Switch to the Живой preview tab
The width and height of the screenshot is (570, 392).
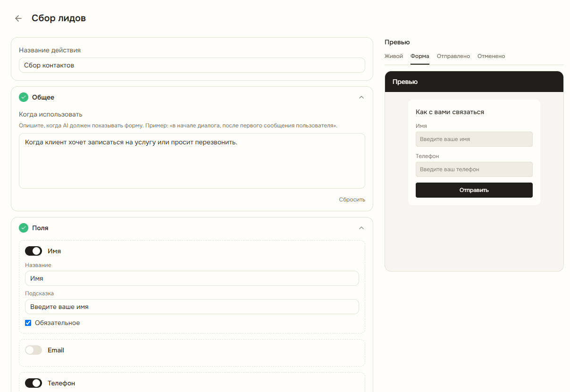(x=394, y=56)
